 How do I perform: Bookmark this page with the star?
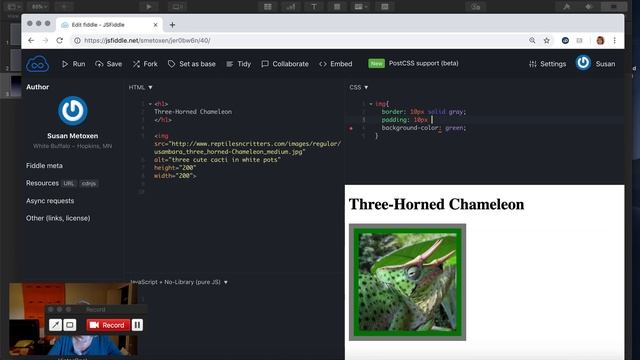547,40
